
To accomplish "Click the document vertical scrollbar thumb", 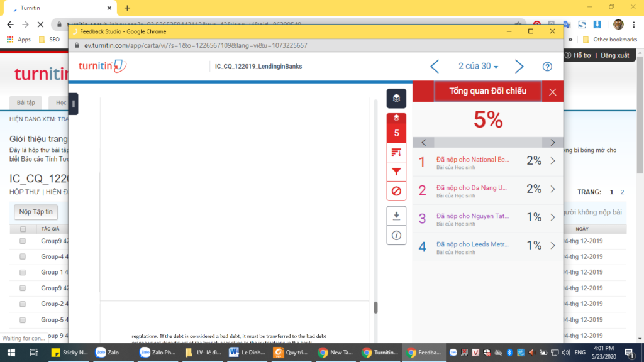I will point(375,307).
